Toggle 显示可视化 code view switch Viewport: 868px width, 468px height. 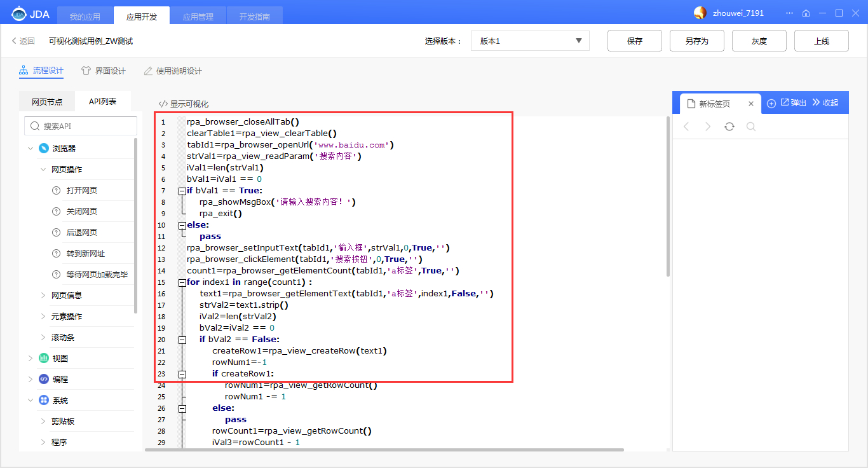click(184, 104)
